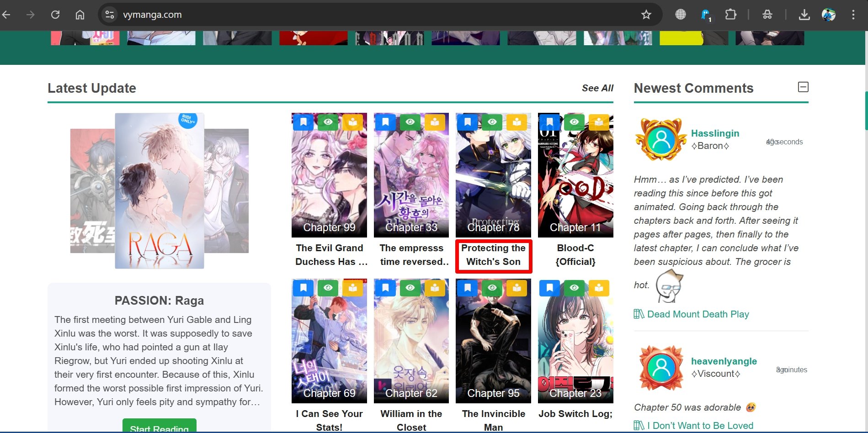Collapse the Newest Comments panel
868x433 pixels.
[803, 87]
